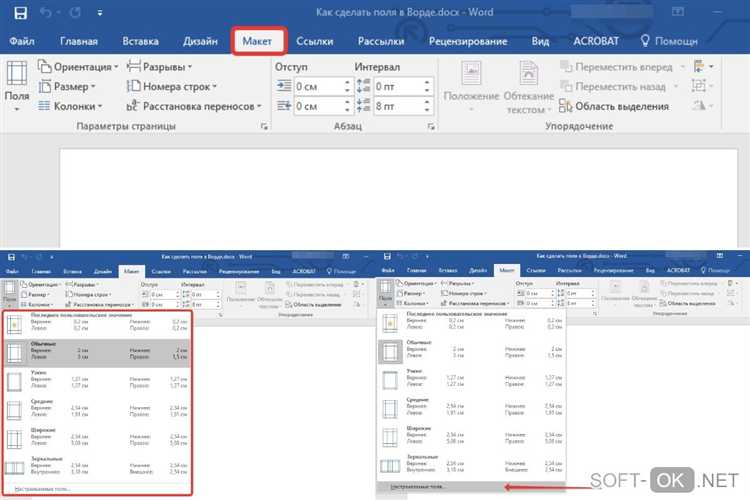Choose the Узкие margins in bottom-left window
Image resolution: width=750 pixels, height=500 pixels.
tap(97, 381)
